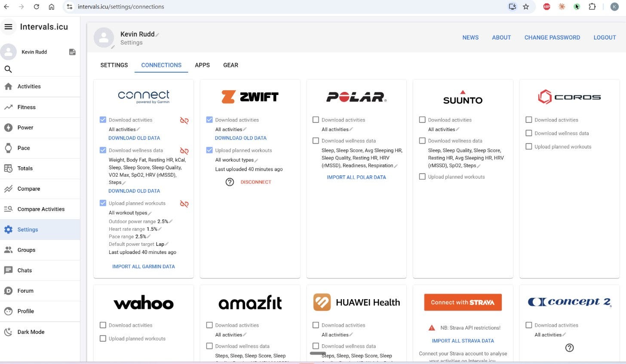Unlink Garmin Download activities connection icon
The image size is (626, 364).
[x=184, y=120]
